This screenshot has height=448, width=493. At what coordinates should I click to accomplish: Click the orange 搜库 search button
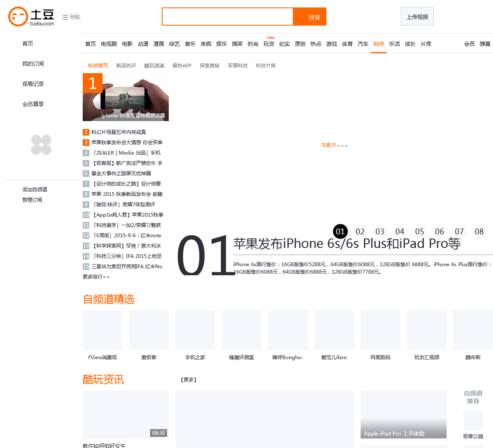[310, 17]
